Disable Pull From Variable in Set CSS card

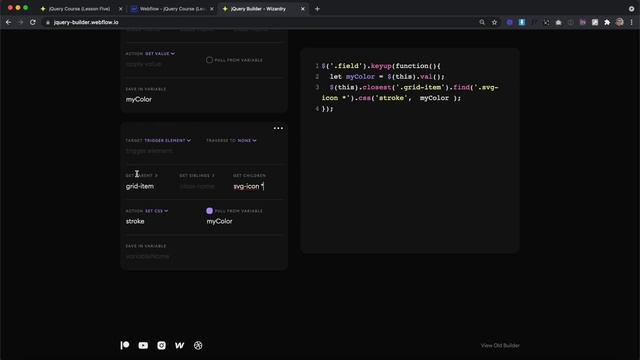click(209, 211)
